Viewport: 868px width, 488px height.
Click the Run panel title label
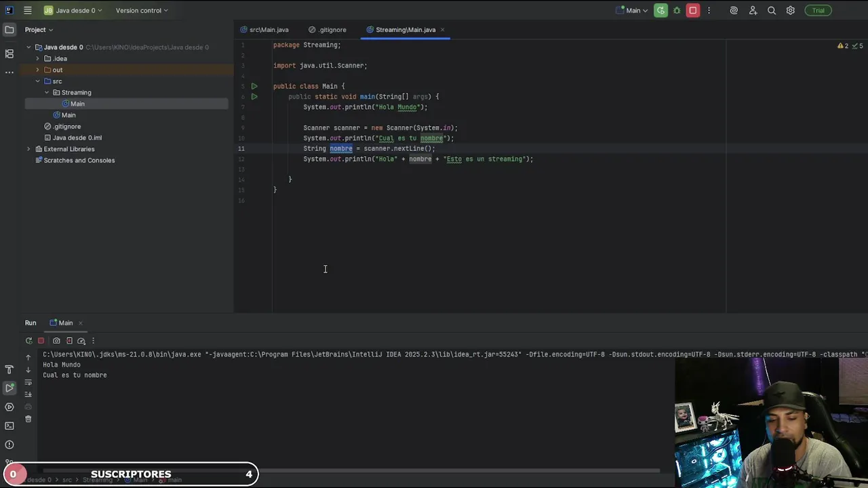[31, 323]
